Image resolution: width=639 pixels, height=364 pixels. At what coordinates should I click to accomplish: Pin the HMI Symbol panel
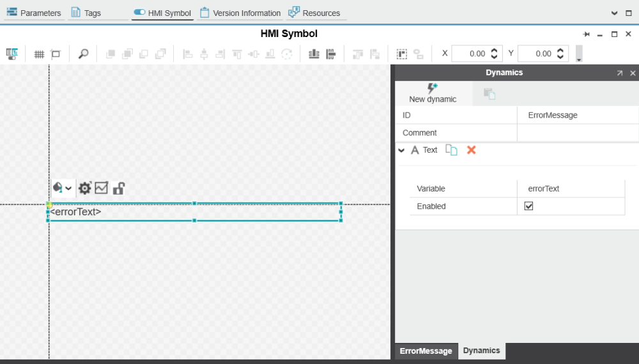(586, 34)
